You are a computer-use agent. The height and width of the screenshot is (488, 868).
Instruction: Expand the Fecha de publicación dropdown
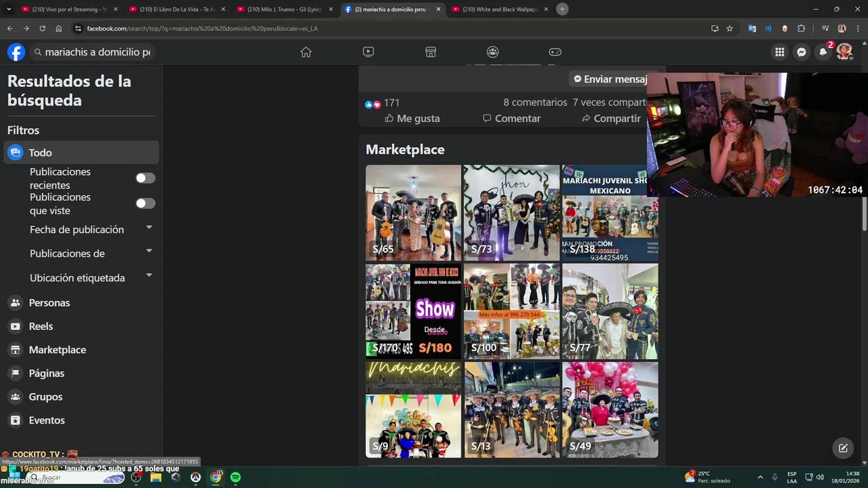click(149, 228)
